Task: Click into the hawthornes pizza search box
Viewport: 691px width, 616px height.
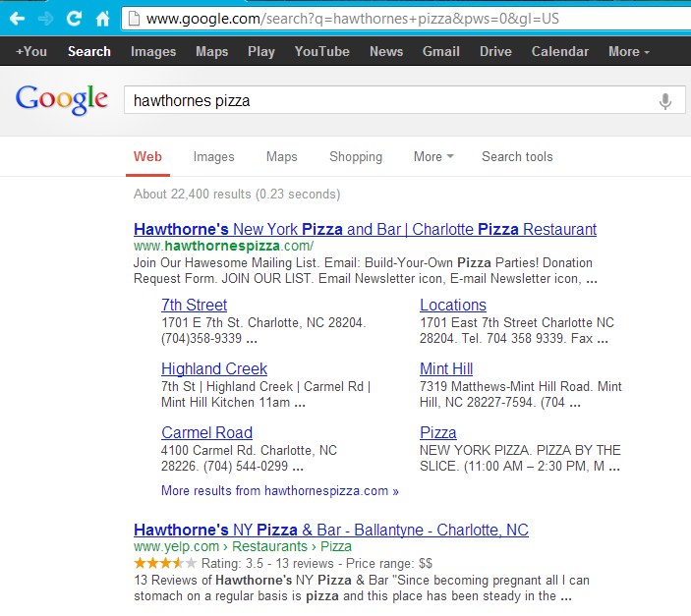Action: [405, 100]
